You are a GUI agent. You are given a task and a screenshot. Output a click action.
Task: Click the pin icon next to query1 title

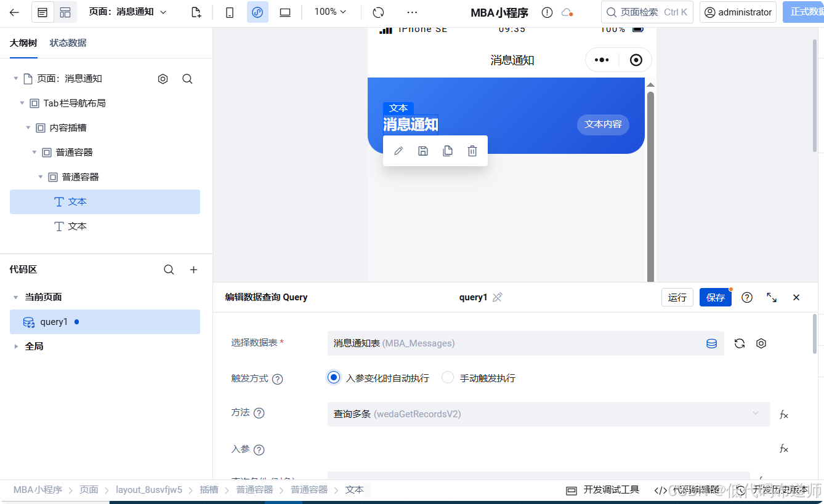(498, 297)
